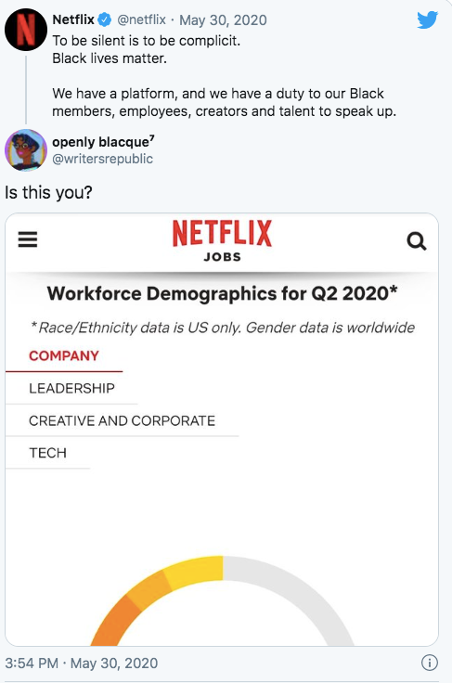
Task: Click the openly blacque display name
Action: pos(103,142)
